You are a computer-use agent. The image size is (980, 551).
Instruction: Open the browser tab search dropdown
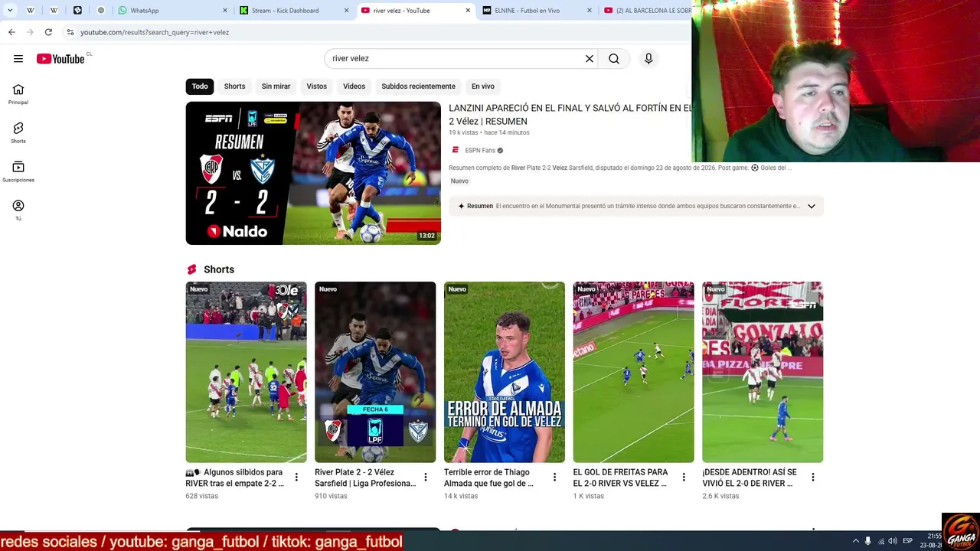(x=10, y=11)
